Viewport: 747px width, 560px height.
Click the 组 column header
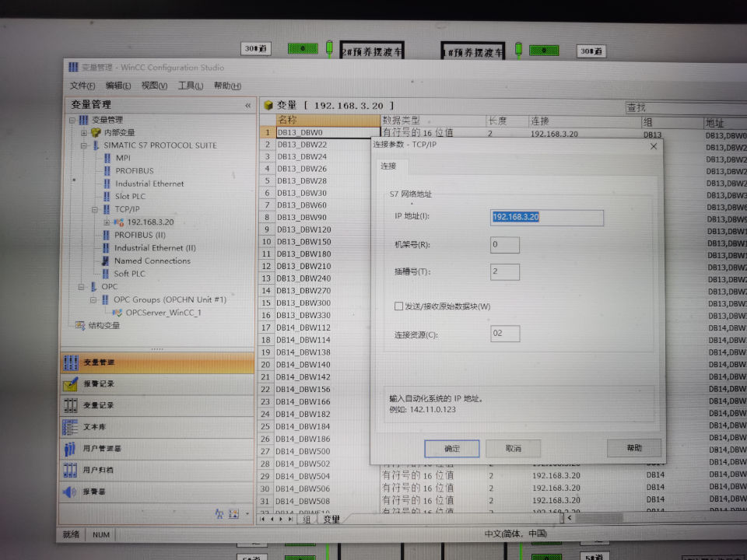[672, 123]
